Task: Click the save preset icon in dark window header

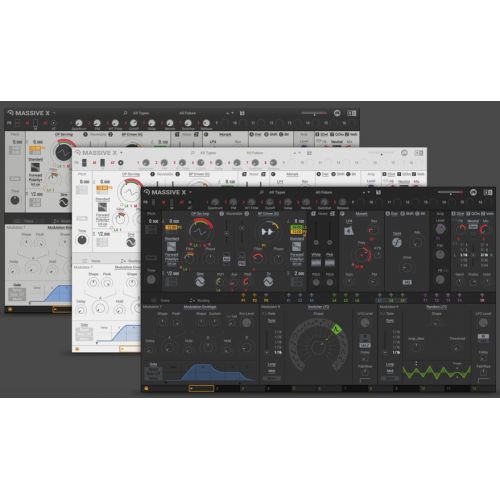Action: tap(378, 192)
